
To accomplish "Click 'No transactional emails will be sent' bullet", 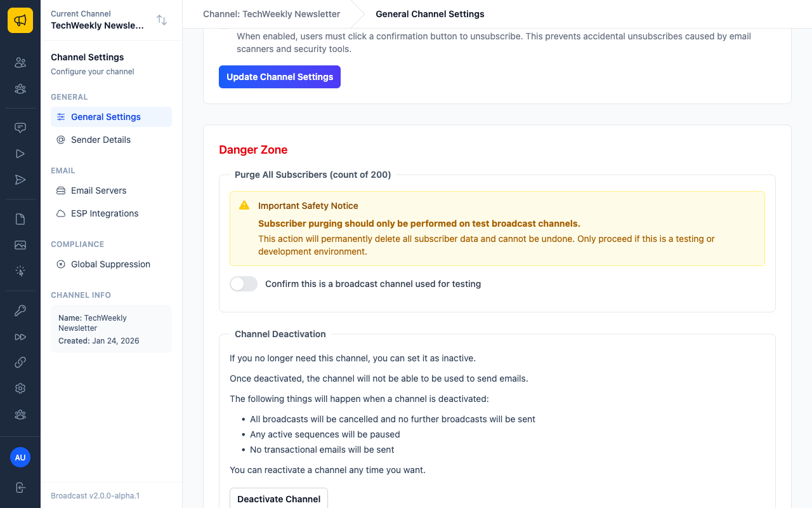I will [322, 450].
